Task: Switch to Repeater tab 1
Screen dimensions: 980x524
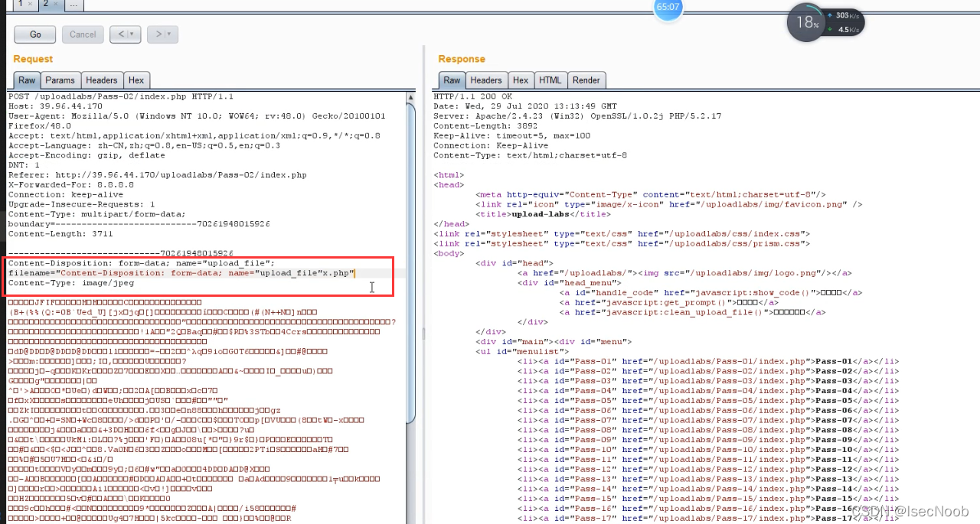Action: (19, 4)
